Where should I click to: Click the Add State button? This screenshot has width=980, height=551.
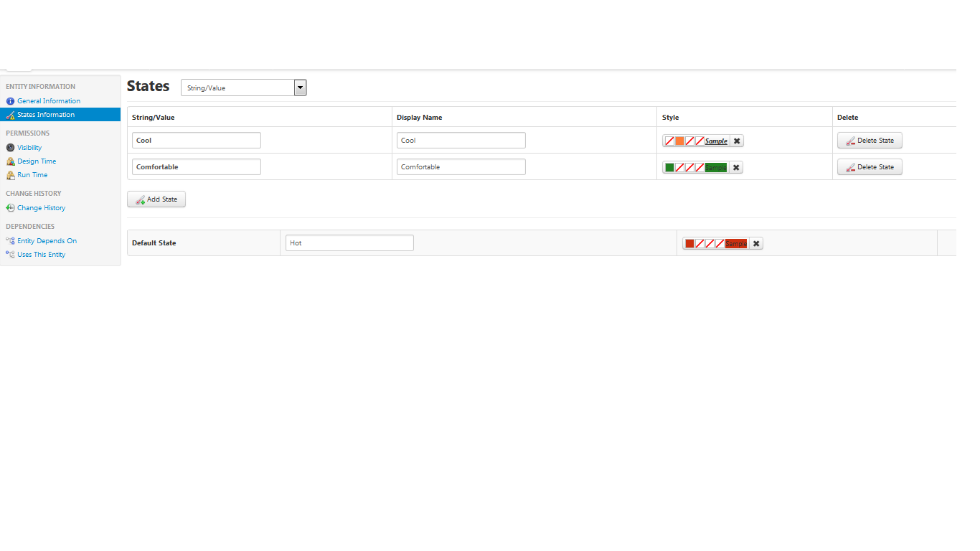(156, 199)
